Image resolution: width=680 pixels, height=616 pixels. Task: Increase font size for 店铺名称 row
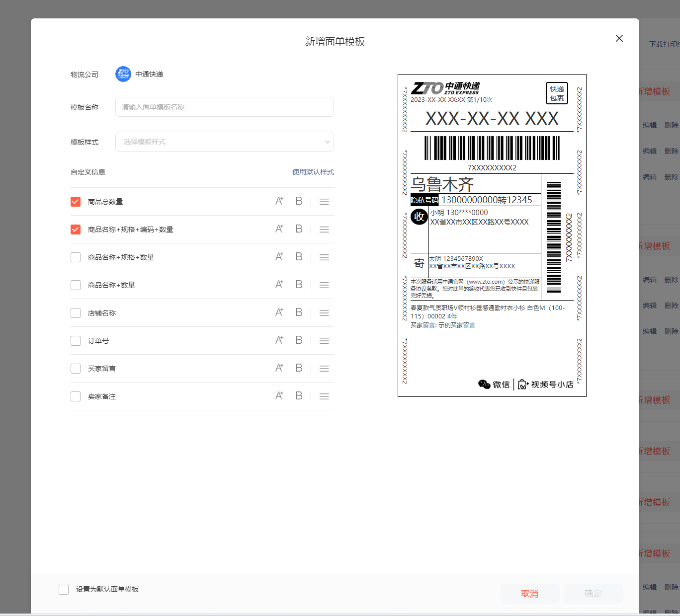coord(279,312)
